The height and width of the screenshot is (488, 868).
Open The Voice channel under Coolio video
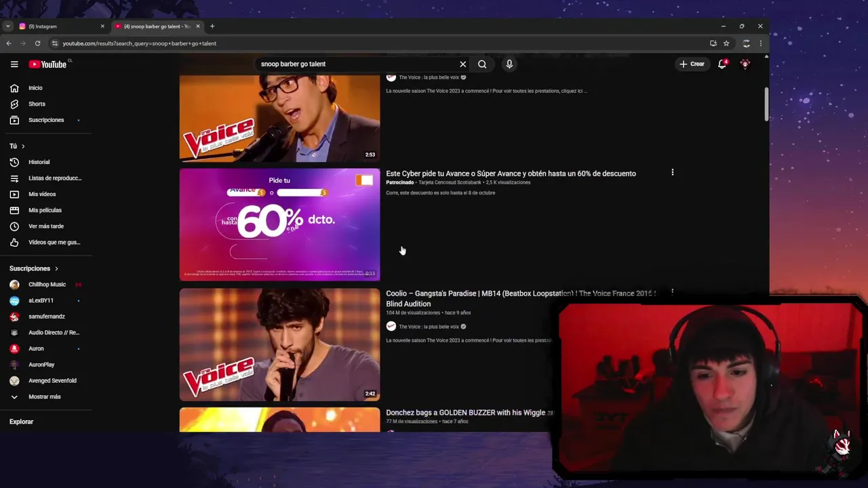click(429, 327)
